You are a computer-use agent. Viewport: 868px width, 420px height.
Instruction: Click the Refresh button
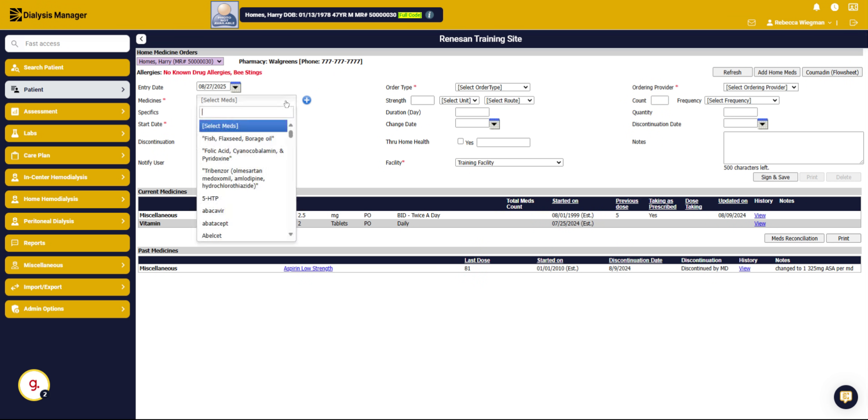click(732, 72)
